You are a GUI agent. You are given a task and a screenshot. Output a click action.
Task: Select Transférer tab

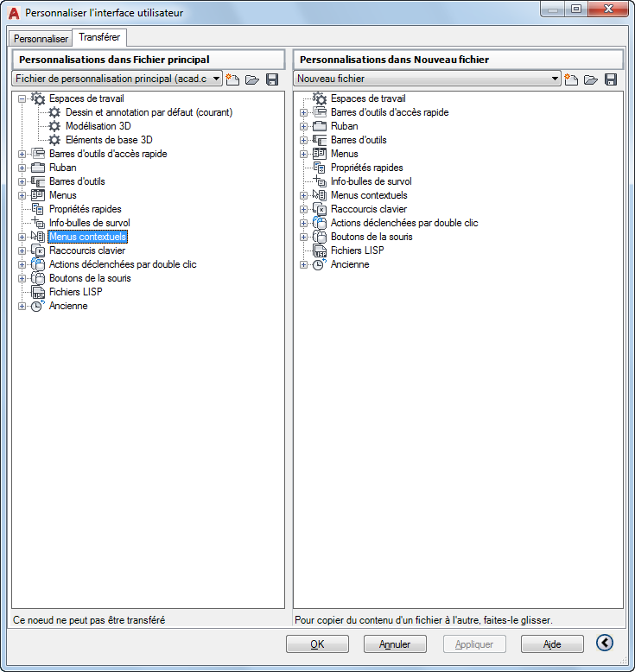(99, 37)
